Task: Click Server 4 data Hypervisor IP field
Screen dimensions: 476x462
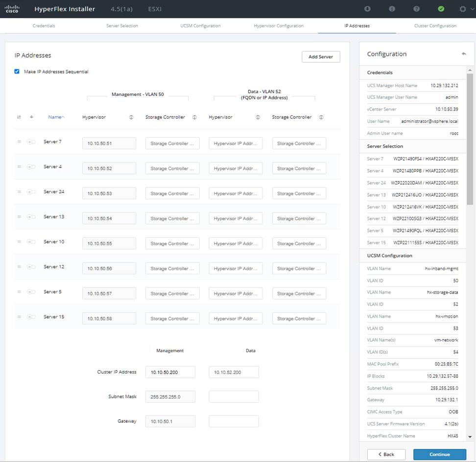Action: pos(236,168)
